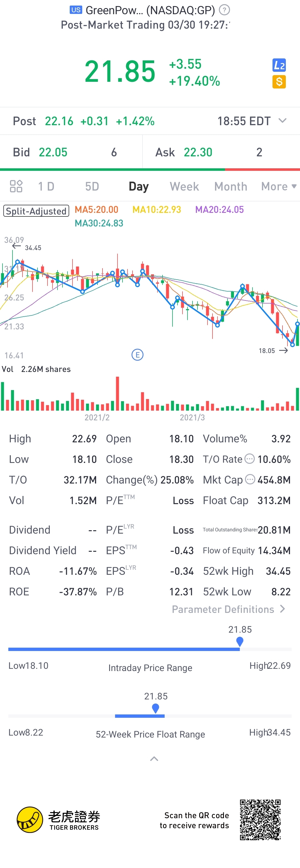Tap the Open 18.10 value
The height and width of the screenshot is (868, 300).
tap(181, 439)
